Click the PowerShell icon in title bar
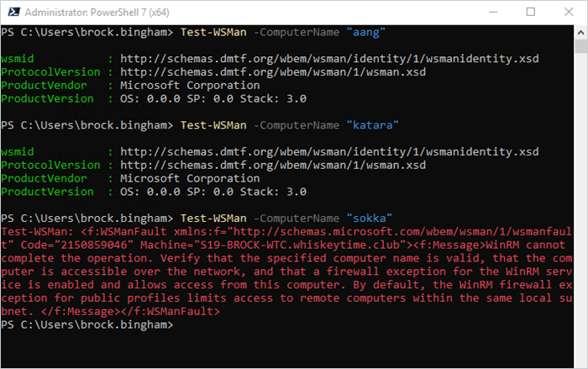588x369 pixels. click(14, 13)
